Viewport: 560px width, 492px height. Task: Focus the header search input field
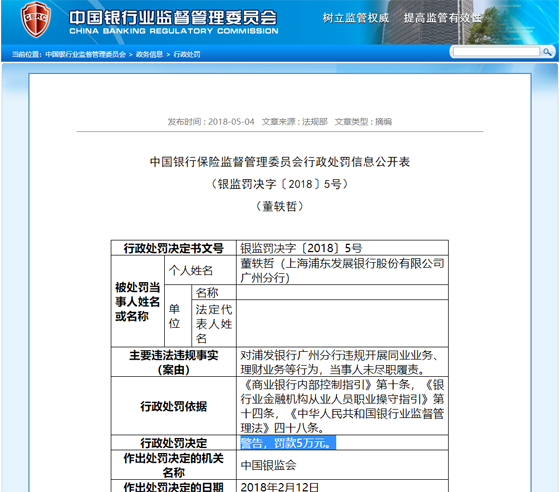(496, 52)
